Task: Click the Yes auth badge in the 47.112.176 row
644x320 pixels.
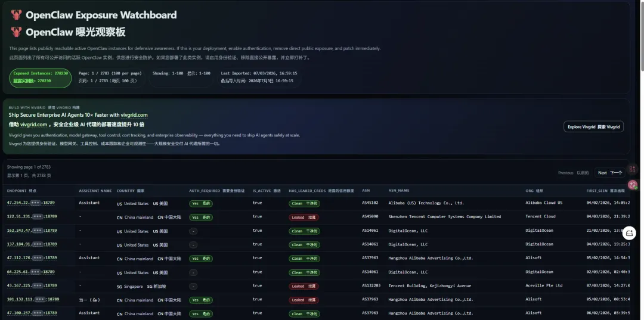Action: point(201,259)
